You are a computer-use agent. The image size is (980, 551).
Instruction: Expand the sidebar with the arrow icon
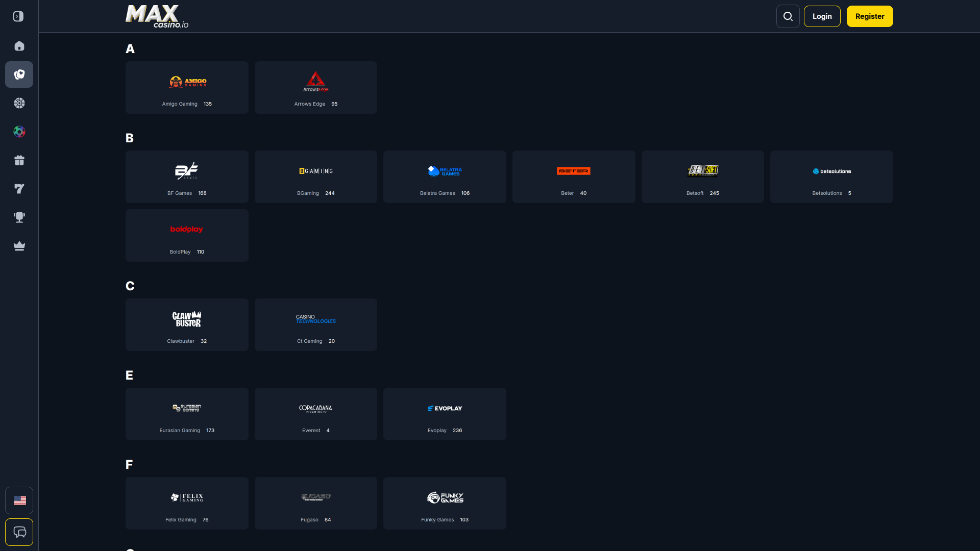coord(18,16)
